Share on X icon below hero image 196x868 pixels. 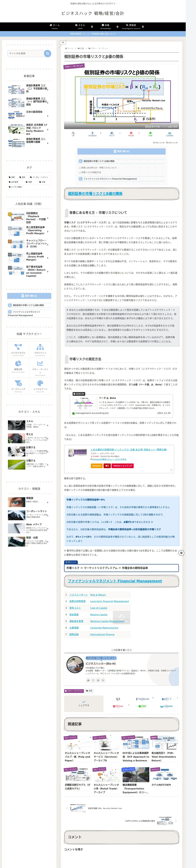(73, 134)
